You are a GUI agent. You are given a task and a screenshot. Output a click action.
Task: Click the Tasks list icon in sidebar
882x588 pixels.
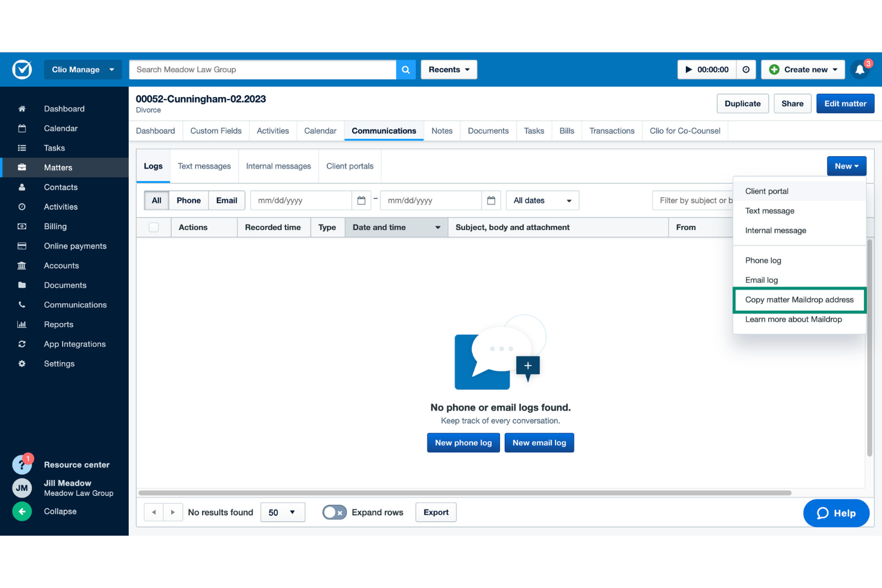coord(22,148)
